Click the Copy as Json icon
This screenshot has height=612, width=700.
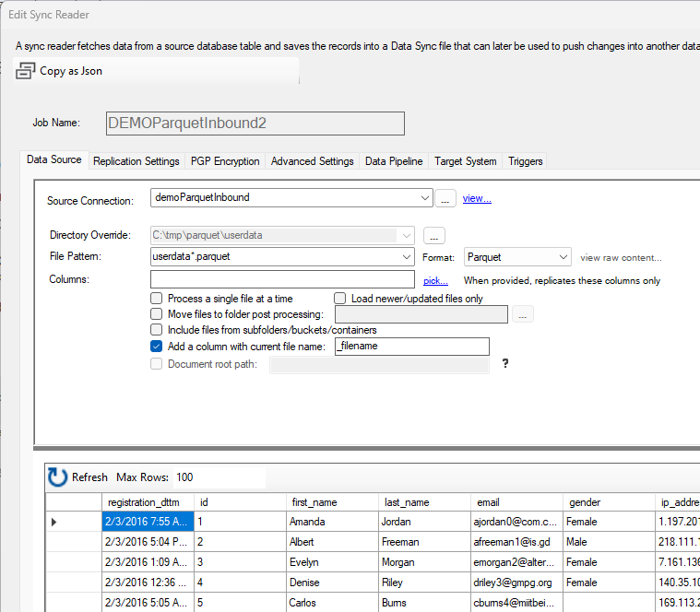(x=26, y=71)
